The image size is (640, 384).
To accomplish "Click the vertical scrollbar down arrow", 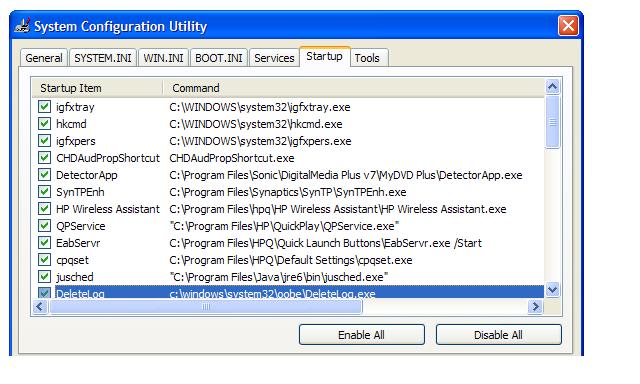I will pyautogui.click(x=553, y=289).
